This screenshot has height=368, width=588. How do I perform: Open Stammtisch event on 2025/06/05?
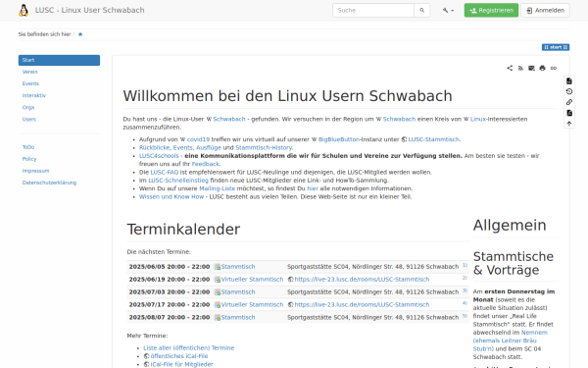238,267
